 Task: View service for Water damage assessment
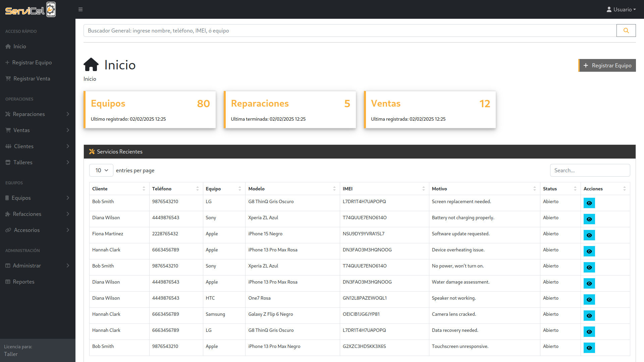pyautogui.click(x=589, y=284)
